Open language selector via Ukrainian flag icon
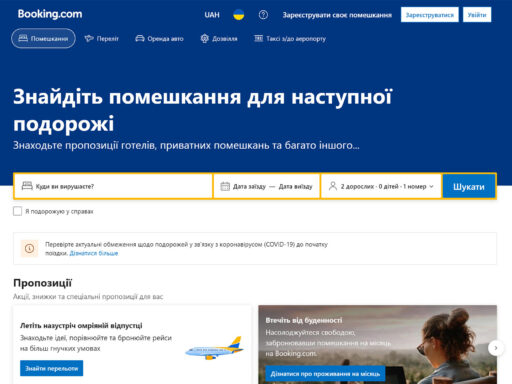The image size is (512, 384). 238,15
